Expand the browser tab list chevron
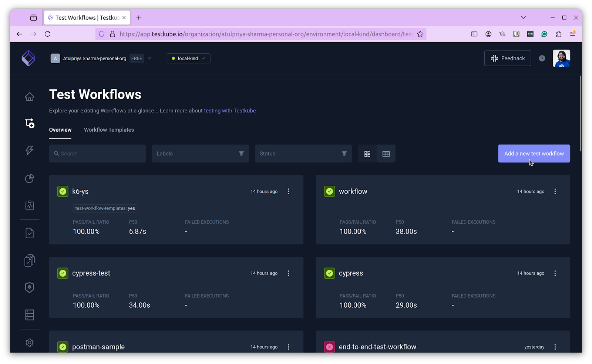This screenshot has height=364, width=592. click(x=523, y=17)
